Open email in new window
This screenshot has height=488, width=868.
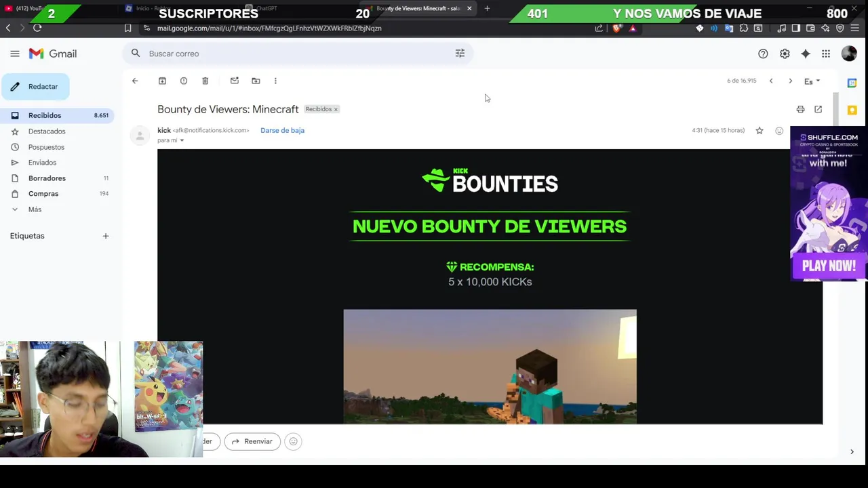[x=818, y=109]
